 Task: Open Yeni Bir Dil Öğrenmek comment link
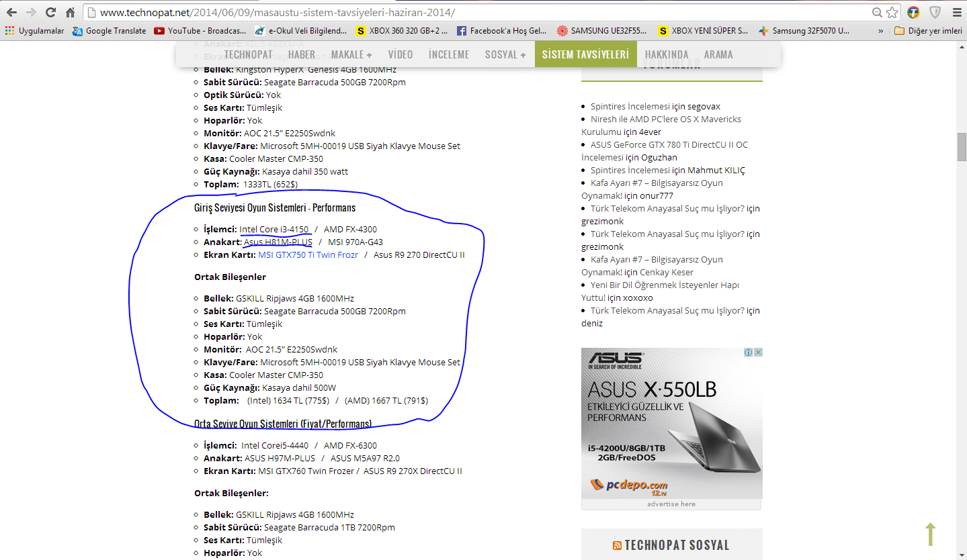[x=660, y=291]
